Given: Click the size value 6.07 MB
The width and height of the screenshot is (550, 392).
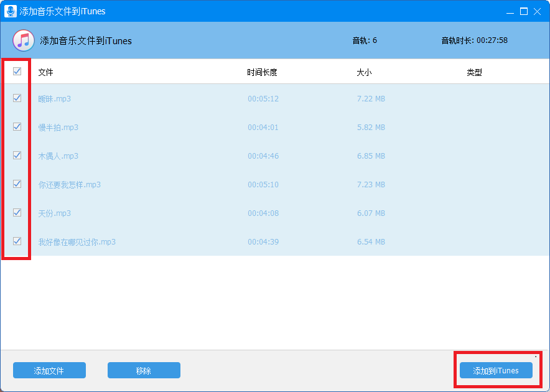Looking at the screenshot, I should 371,213.
